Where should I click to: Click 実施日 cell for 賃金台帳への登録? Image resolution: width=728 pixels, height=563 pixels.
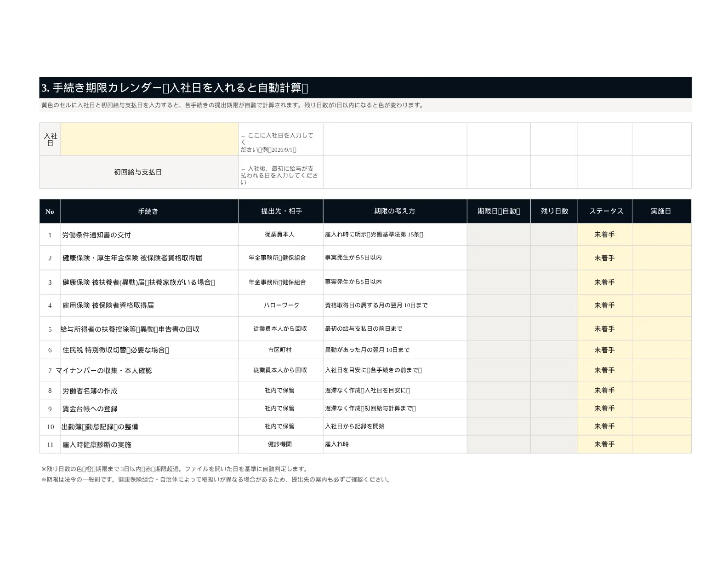click(662, 408)
